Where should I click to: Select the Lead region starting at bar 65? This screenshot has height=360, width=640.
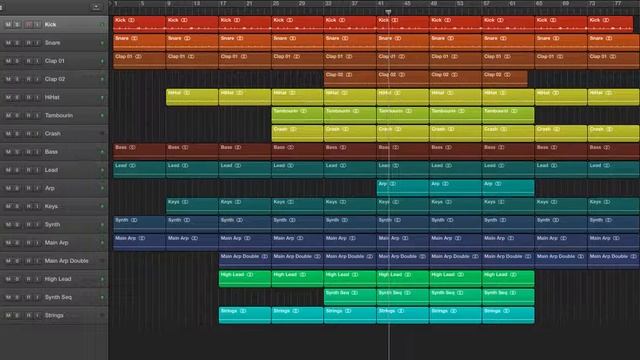coord(561,170)
